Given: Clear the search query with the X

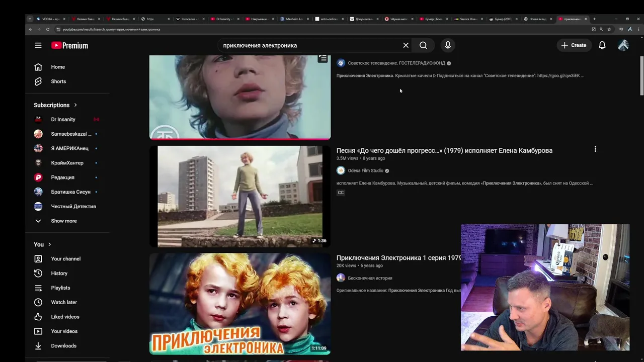Looking at the screenshot, I should [x=406, y=45].
